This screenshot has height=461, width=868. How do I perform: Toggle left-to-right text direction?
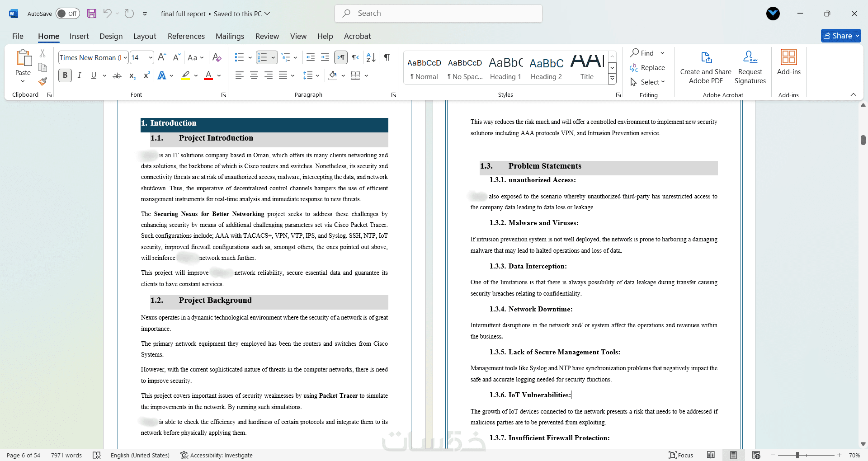341,57
